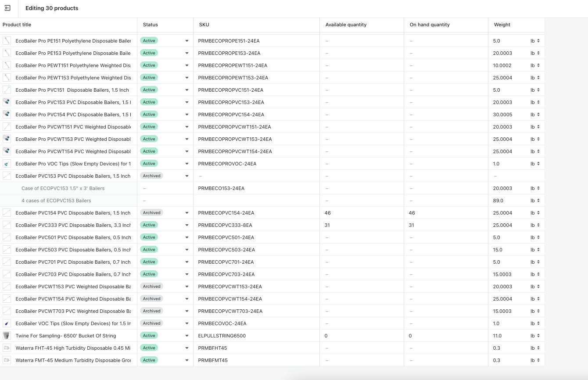Change status of Twine For Sampling product

click(x=186, y=336)
